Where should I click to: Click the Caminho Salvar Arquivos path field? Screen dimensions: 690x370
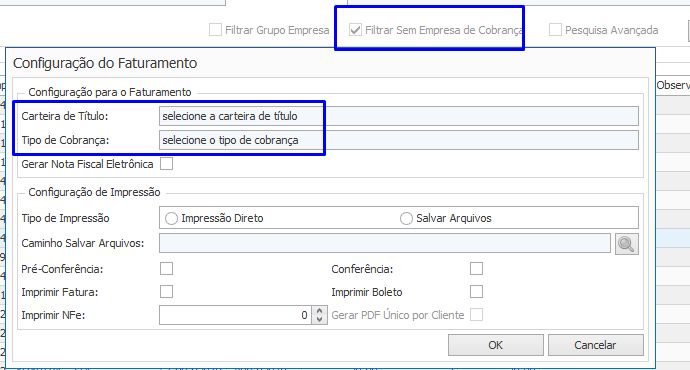385,243
